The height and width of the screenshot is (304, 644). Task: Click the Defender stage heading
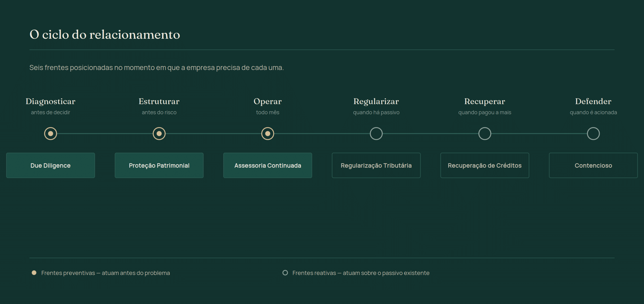tap(593, 102)
